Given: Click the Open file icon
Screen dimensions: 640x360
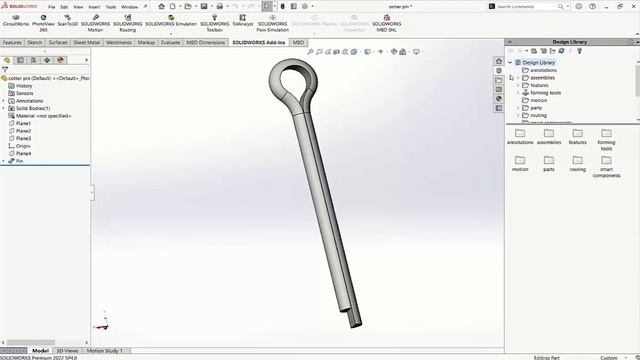Looking at the screenshot, I should (x=188, y=6).
